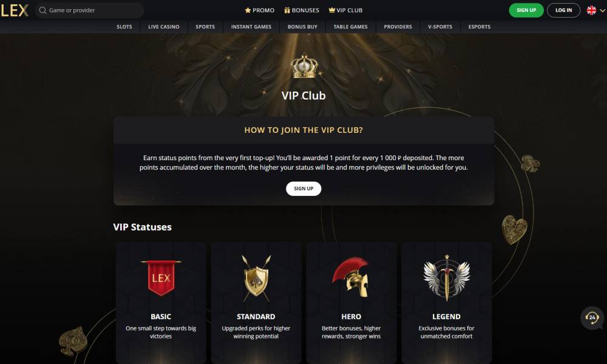Open the SLOTS menu item
The height and width of the screenshot is (364, 607).
pyautogui.click(x=124, y=27)
